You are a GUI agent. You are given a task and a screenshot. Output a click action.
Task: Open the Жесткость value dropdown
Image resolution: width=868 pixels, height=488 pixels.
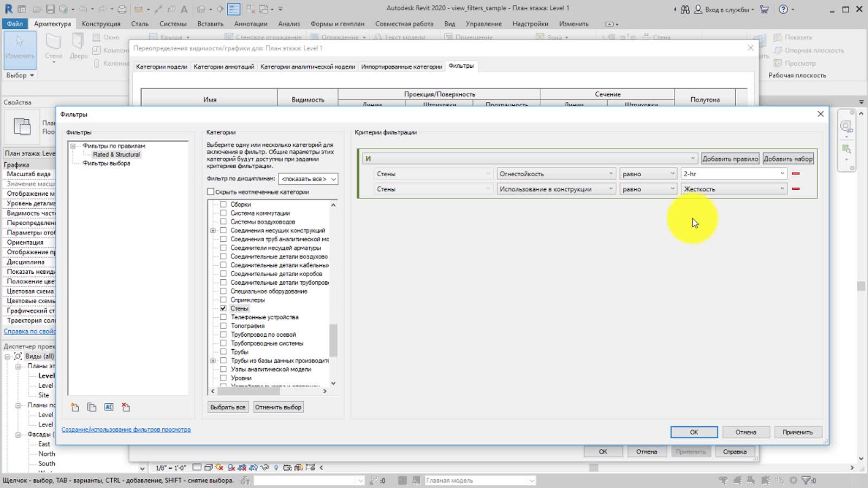click(x=734, y=189)
